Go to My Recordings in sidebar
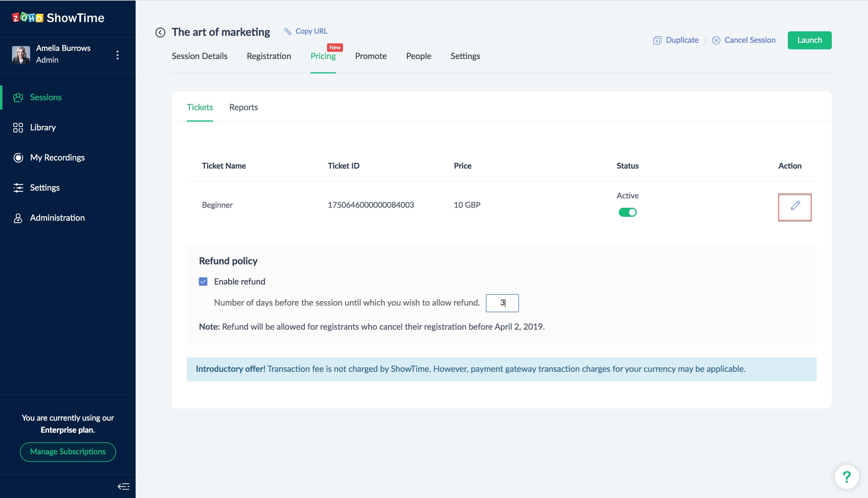 tap(57, 158)
